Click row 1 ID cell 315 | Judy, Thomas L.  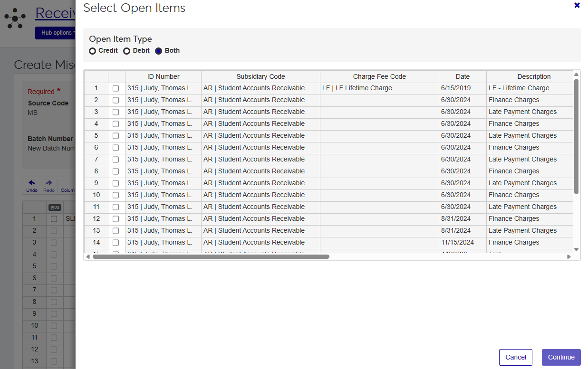pos(164,88)
